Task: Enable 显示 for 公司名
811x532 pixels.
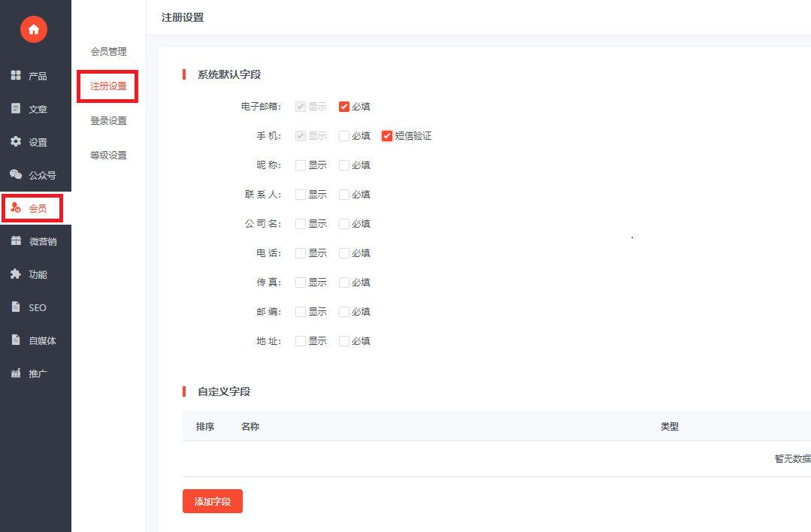Action: coord(301,224)
